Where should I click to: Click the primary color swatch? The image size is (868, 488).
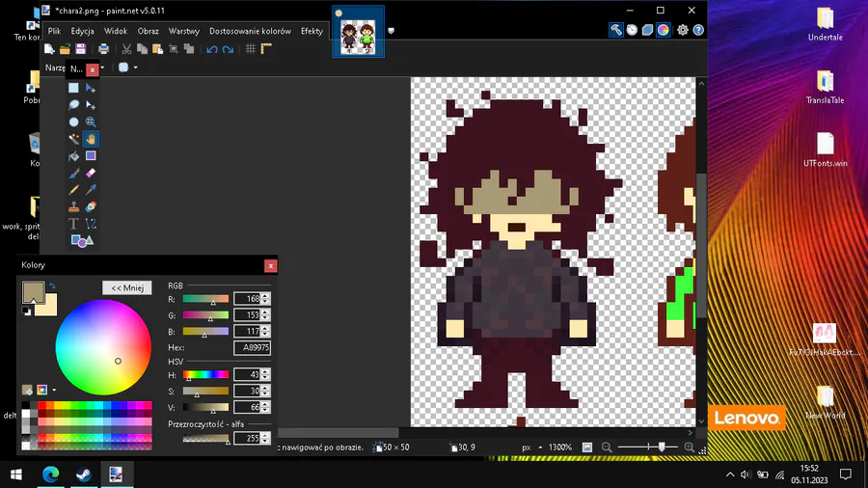(33, 291)
